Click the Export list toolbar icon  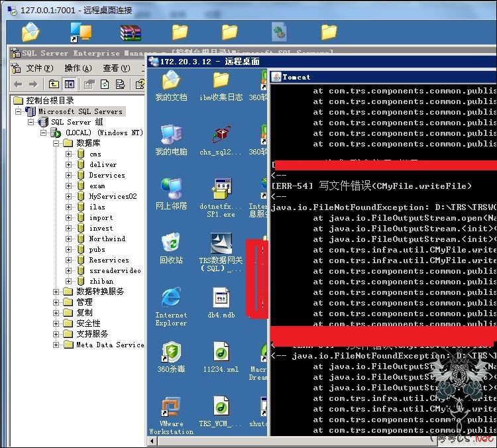tap(121, 84)
